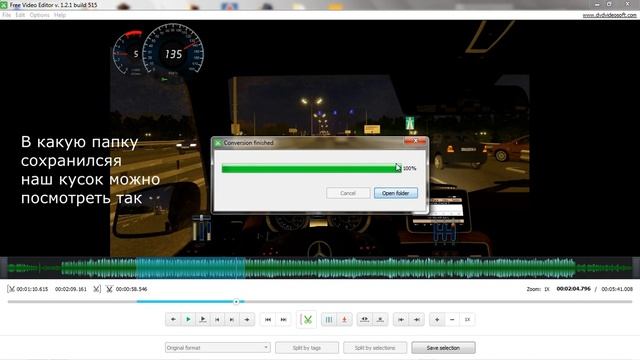640x360 pixels.
Task: Click Cancel in Conversion finished dialog
Action: 348,193
